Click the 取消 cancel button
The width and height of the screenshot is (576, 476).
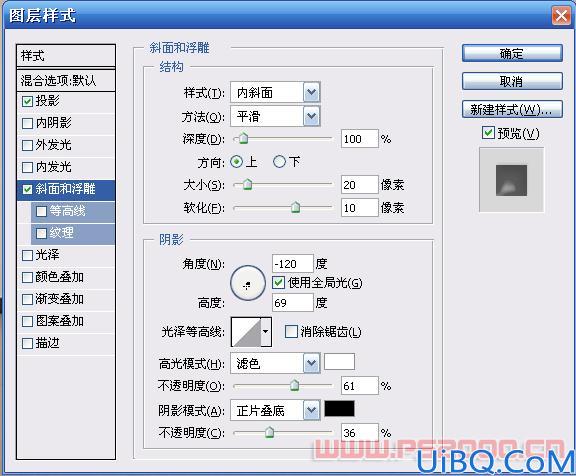512,81
